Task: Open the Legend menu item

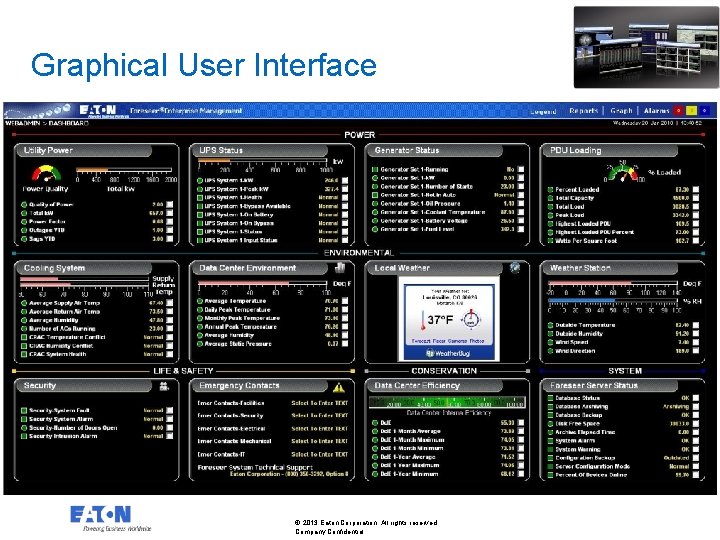Action: pos(543,111)
